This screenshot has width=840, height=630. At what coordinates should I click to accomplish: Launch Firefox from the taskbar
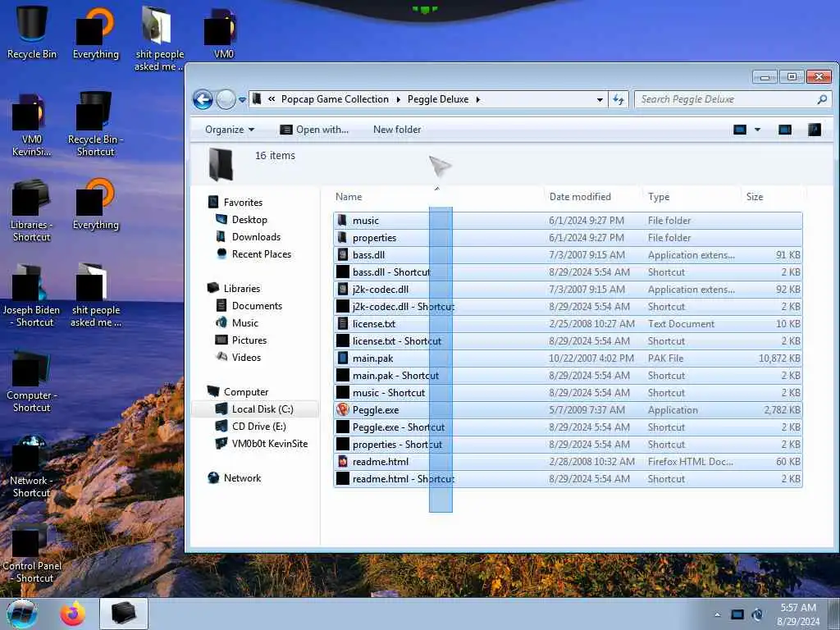point(72,614)
